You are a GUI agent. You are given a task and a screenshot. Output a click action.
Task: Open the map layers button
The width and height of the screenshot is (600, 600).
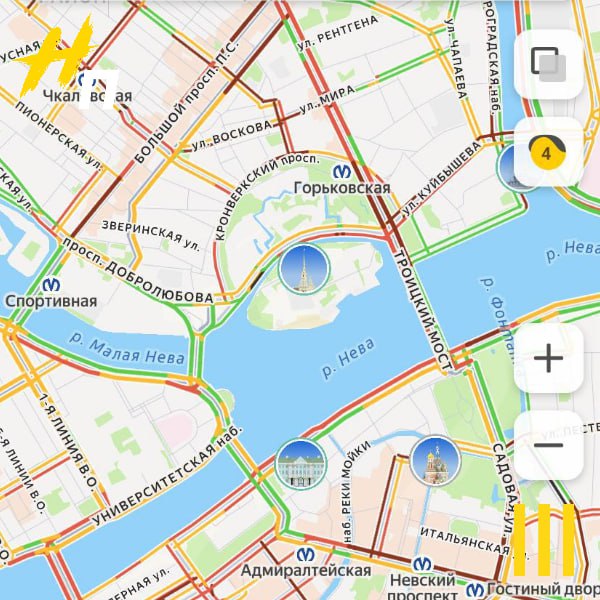[x=548, y=64]
